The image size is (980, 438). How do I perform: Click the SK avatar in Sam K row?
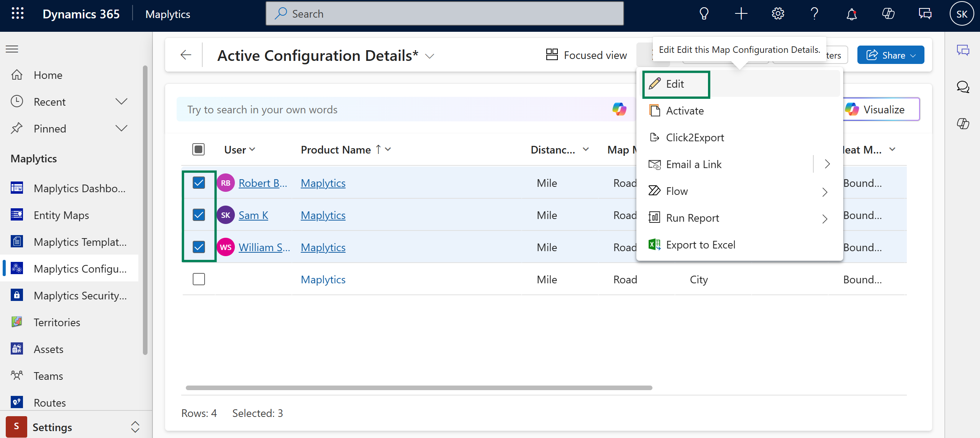[x=226, y=215]
